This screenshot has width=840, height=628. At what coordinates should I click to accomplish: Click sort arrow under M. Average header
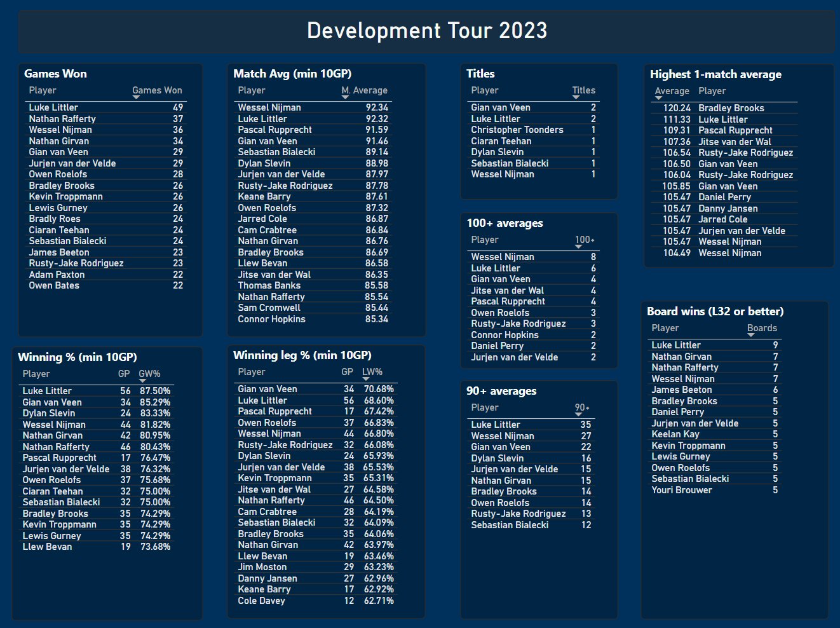point(345,97)
